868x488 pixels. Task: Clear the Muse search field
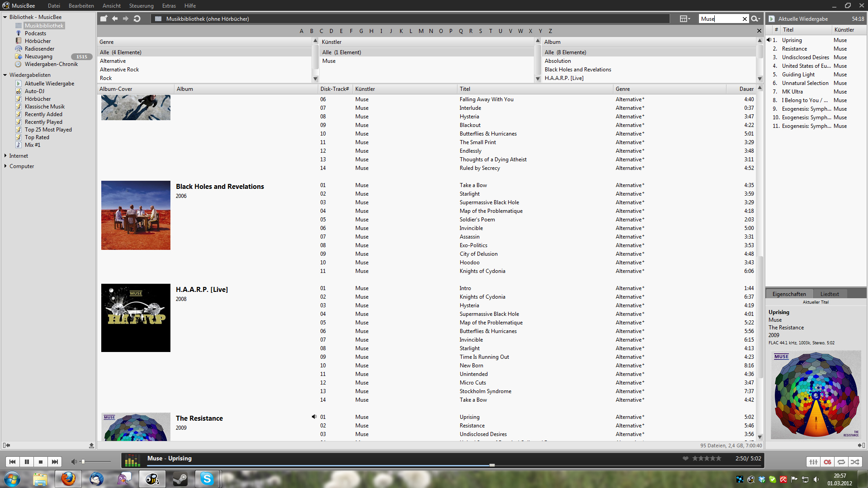coord(745,19)
